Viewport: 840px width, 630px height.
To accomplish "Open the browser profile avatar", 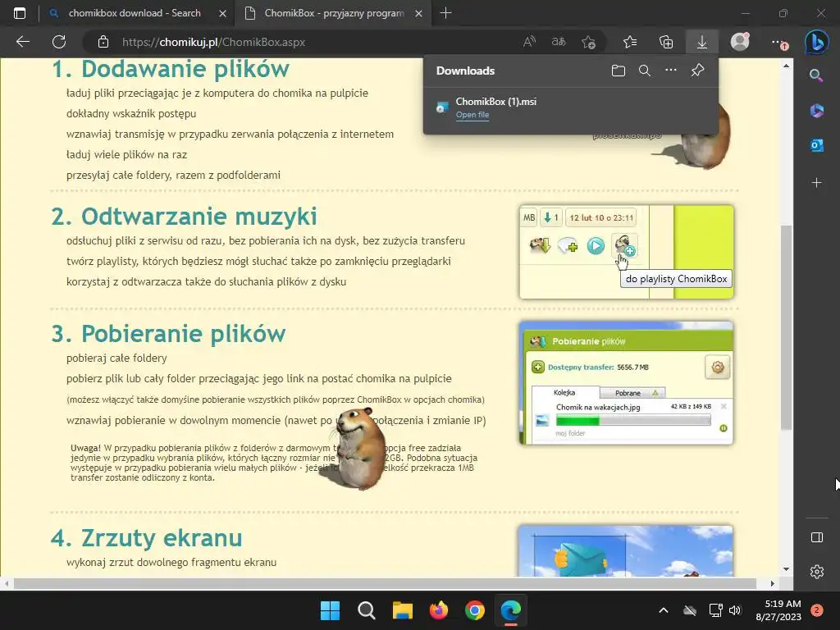I will click(x=740, y=41).
